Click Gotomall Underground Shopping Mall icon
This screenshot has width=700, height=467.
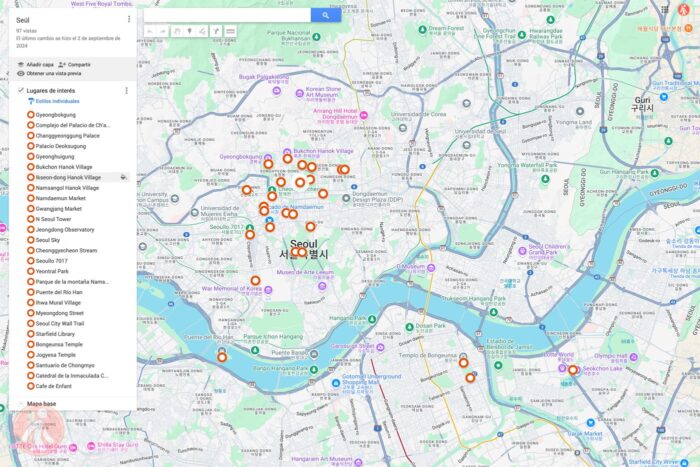pyautogui.click(x=336, y=383)
